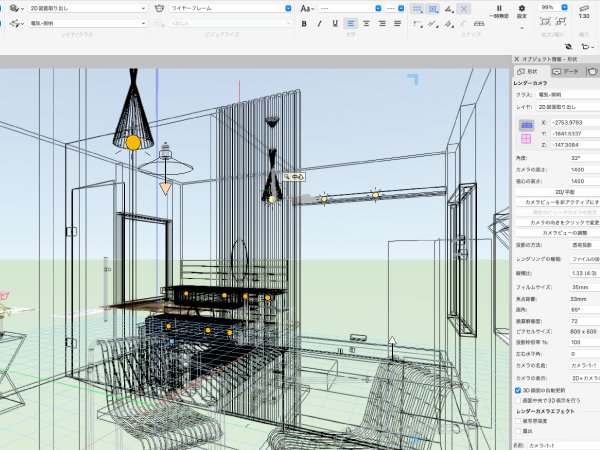The width and height of the screenshot is (600, 450).
Task: Toggle snap to intersection
Action: (464, 8)
